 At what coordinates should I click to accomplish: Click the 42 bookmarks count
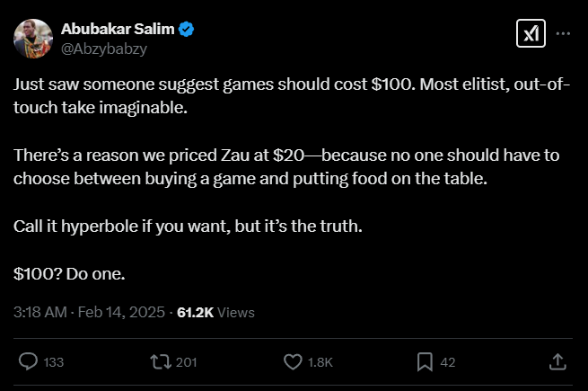448,362
